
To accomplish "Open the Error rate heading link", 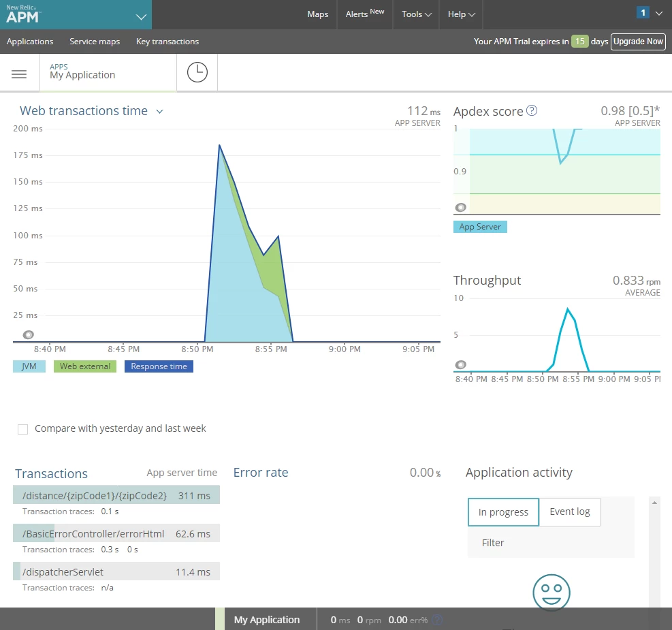I will 261,472.
